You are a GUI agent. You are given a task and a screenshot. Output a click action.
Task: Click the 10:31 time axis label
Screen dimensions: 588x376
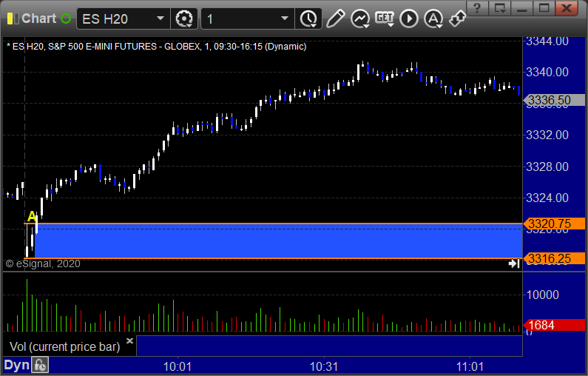point(324,366)
